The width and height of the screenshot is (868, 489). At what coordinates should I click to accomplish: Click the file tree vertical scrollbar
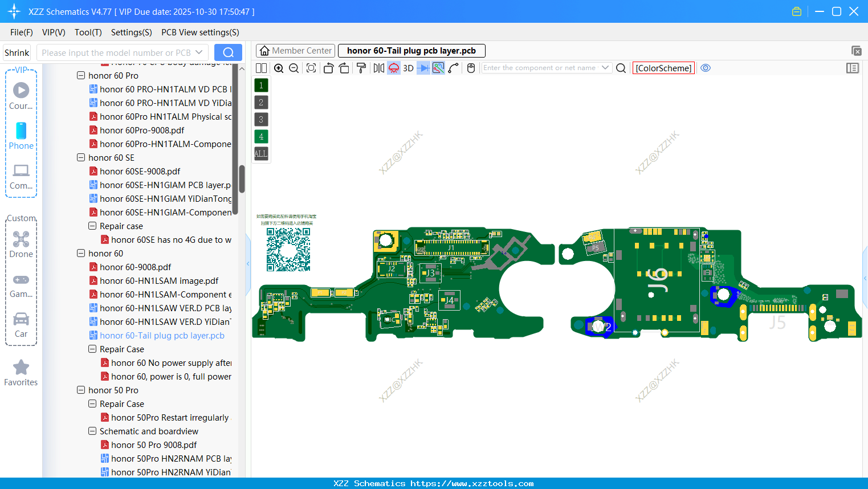click(x=242, y=179)
